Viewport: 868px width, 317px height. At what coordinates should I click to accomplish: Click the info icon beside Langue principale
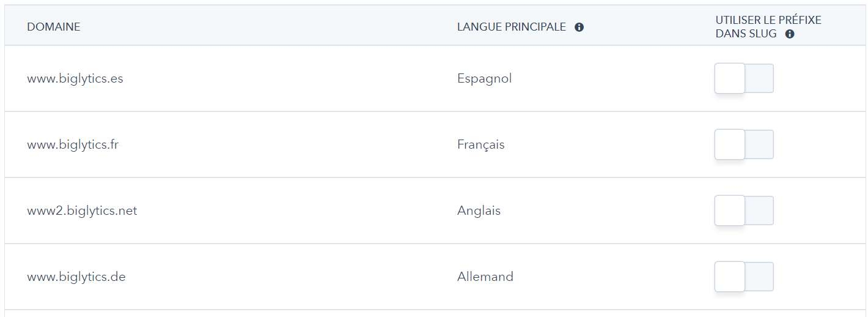[579, 27]
